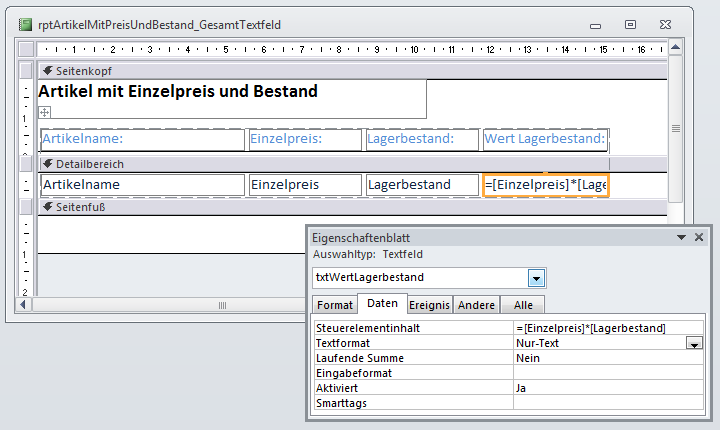Screen dimensions: 720x430
Task: Switch to the Ereignis tab
Action: [x=430, y=305]
